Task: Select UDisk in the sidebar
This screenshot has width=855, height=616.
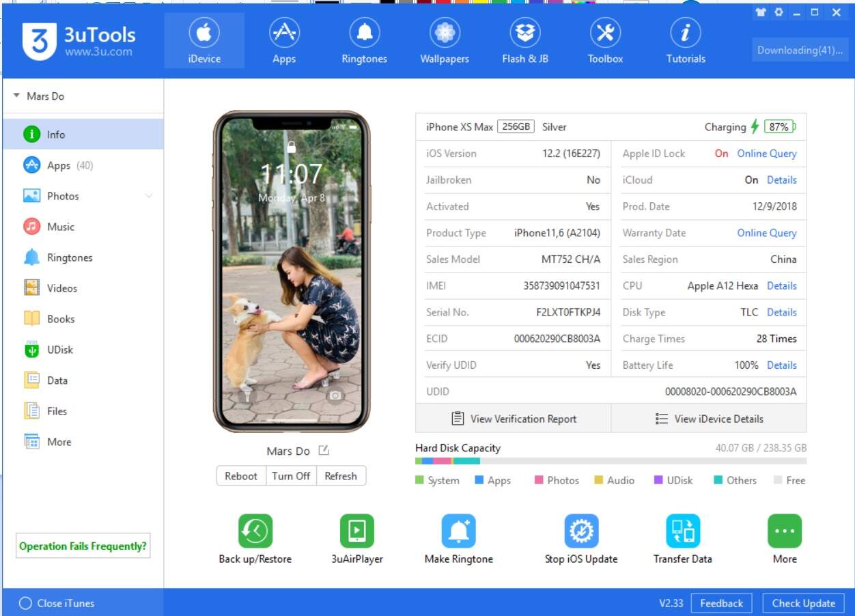Action: tap(83, 350)
